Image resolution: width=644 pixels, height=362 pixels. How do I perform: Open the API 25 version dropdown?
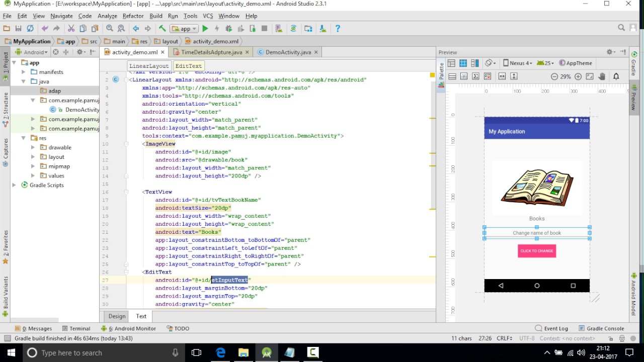pyautogui.click(x=545, y=63)
